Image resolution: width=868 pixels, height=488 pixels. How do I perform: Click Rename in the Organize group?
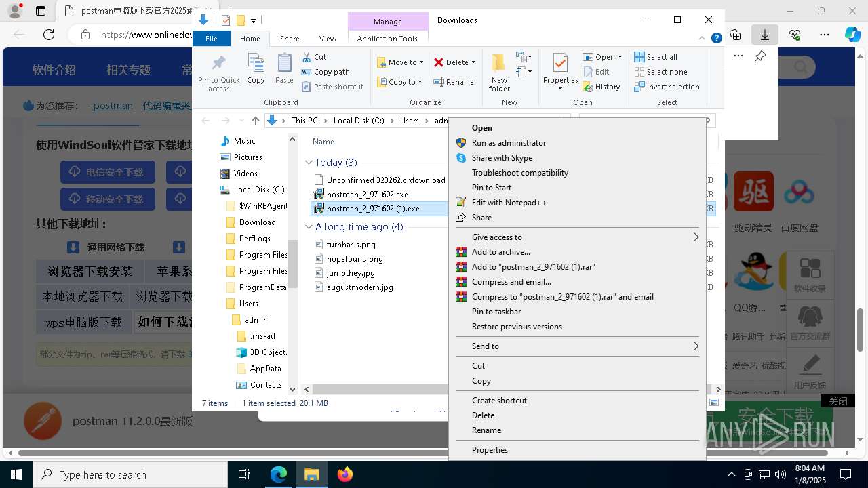coord(454,82)
